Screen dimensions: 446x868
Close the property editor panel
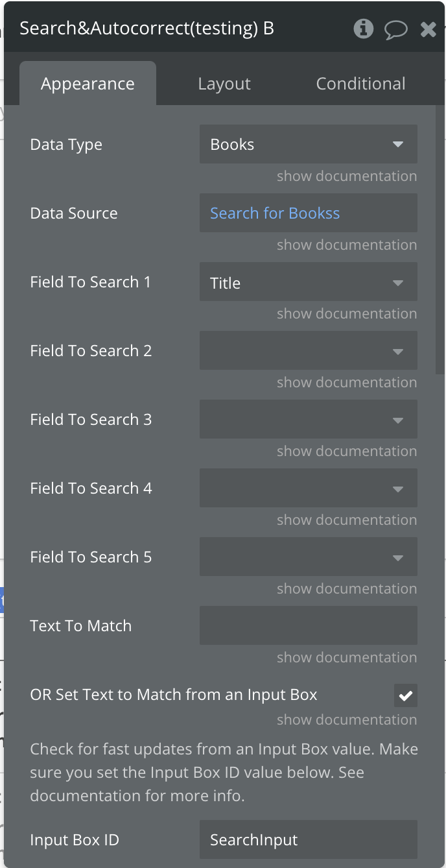(428, 29)
